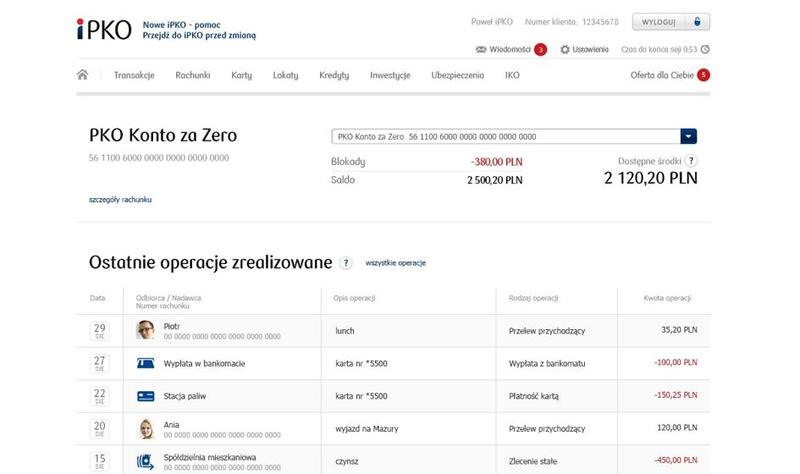Log out with the Wyloguj button

click(671, 22)
